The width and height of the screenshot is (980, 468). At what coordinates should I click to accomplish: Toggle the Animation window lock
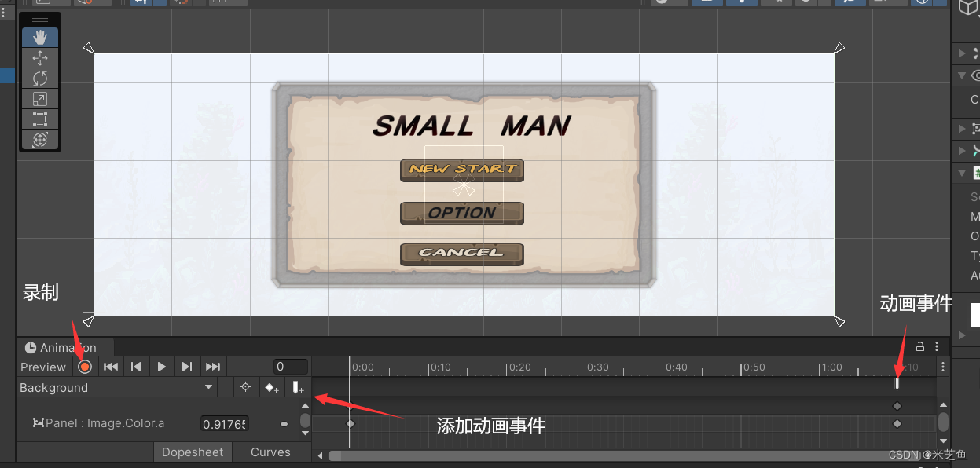click(x=920, y=346)
